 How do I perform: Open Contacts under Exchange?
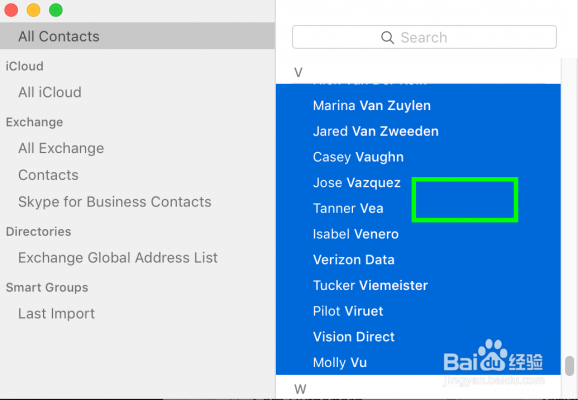coord(48,175)
